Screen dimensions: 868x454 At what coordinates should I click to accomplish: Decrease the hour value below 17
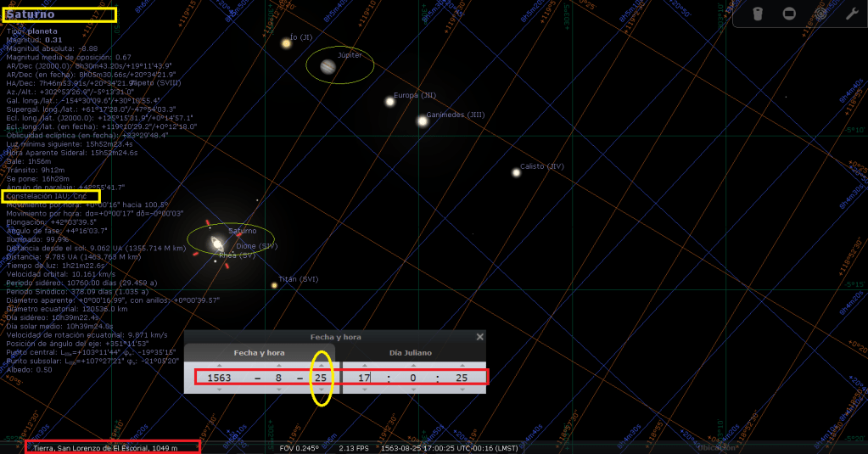pos(365,390)
